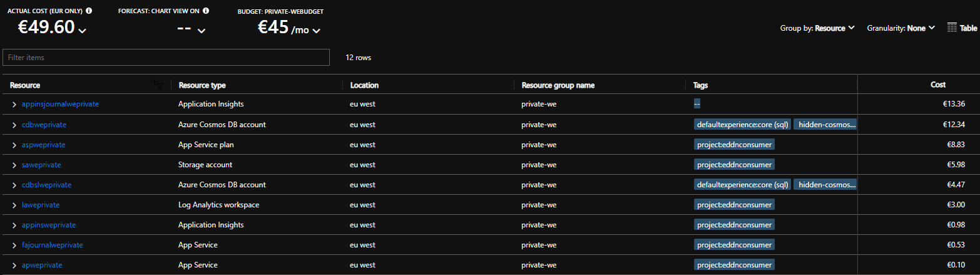Open the actual cost €49.60 dropdown

(x=83, y=31)
